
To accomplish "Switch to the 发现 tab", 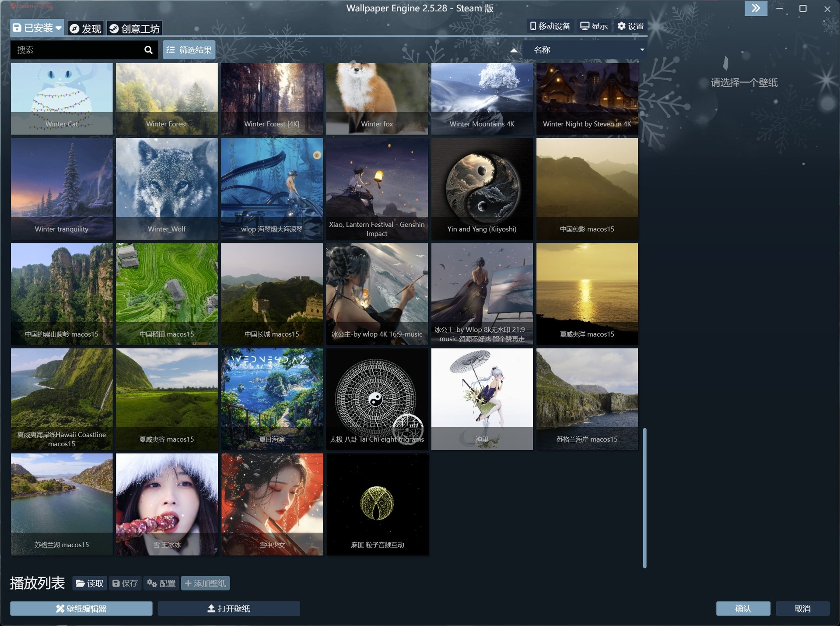I will (x=86, y=28).
